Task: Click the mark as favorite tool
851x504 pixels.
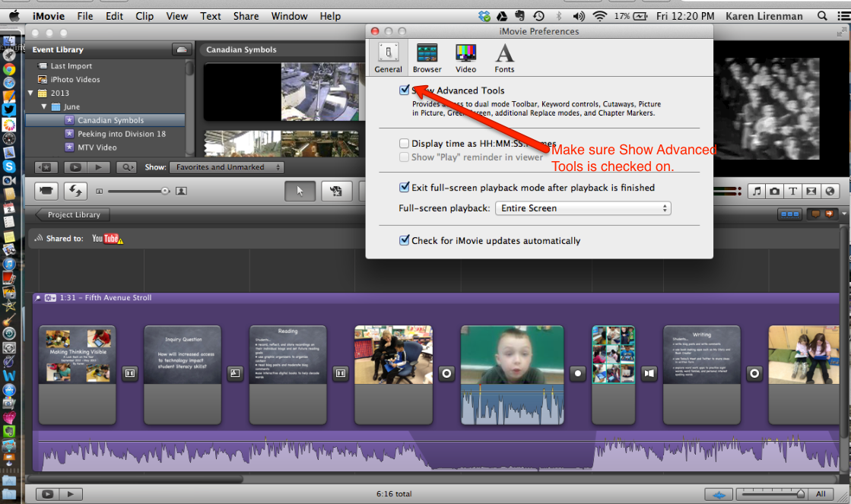Action: tap(336, 191)
